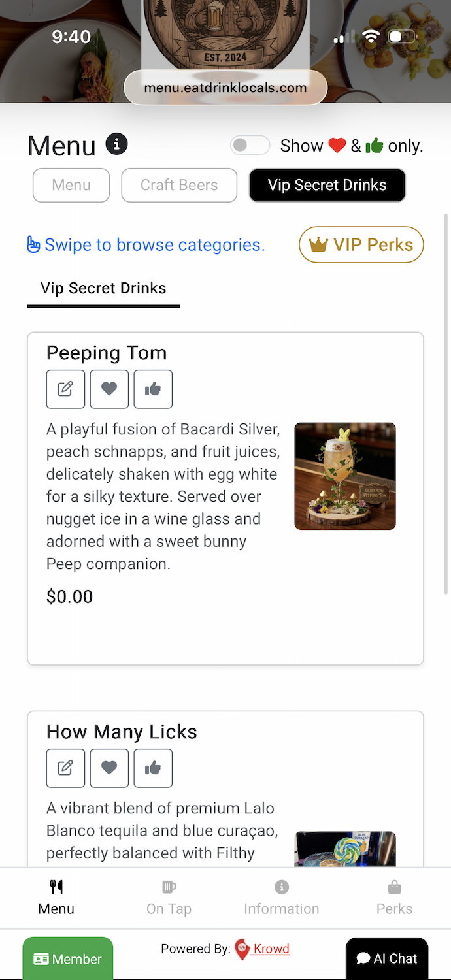Select the On Tap beer mug icon
Viewport: 451px width, 980px height.
[169, 887]
